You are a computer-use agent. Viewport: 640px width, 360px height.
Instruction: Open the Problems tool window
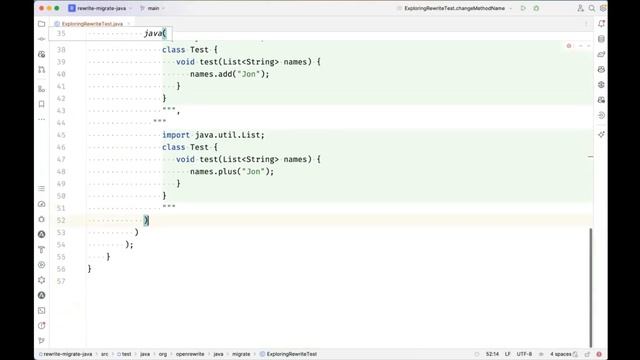pyautogui.click(x=42, y=326)
